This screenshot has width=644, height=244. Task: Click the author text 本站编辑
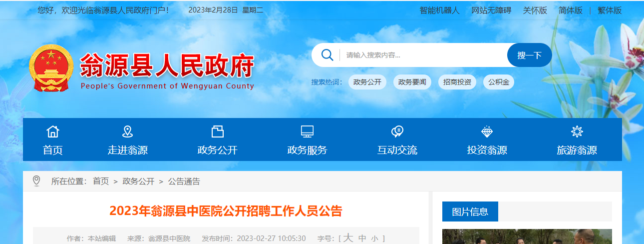(x=102, y=238)
